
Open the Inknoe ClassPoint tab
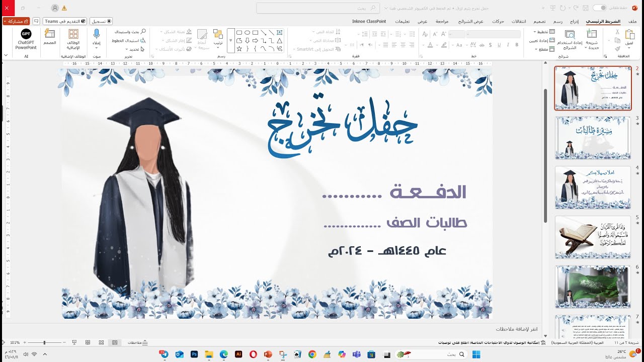pyautogui.click(x=369, y=21)
